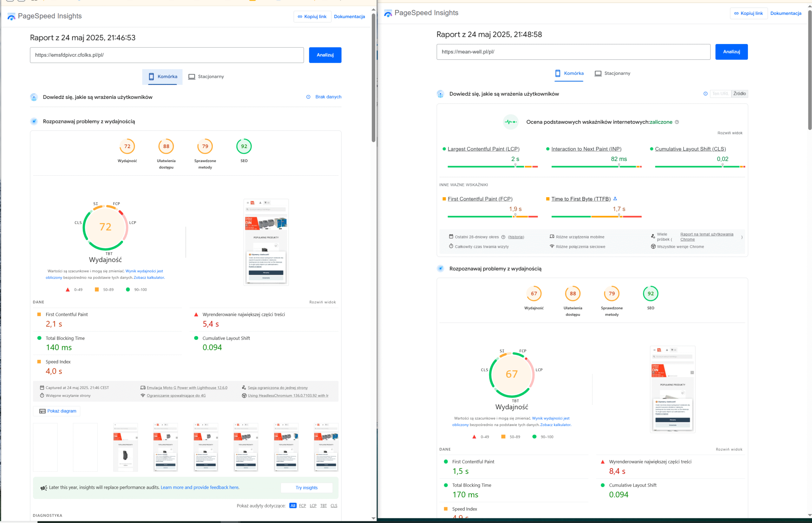
Task: Select Stacjonarny tab in left window
Action: tap(206, 77)
